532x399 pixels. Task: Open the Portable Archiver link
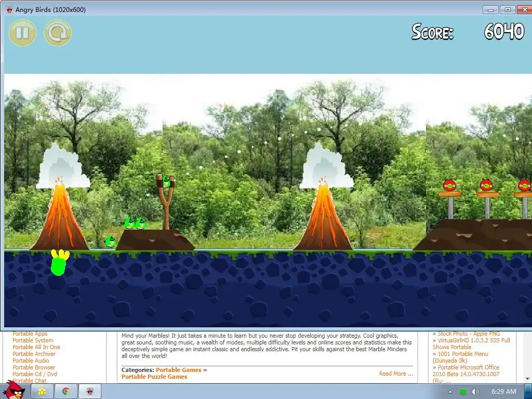[34, 354]
